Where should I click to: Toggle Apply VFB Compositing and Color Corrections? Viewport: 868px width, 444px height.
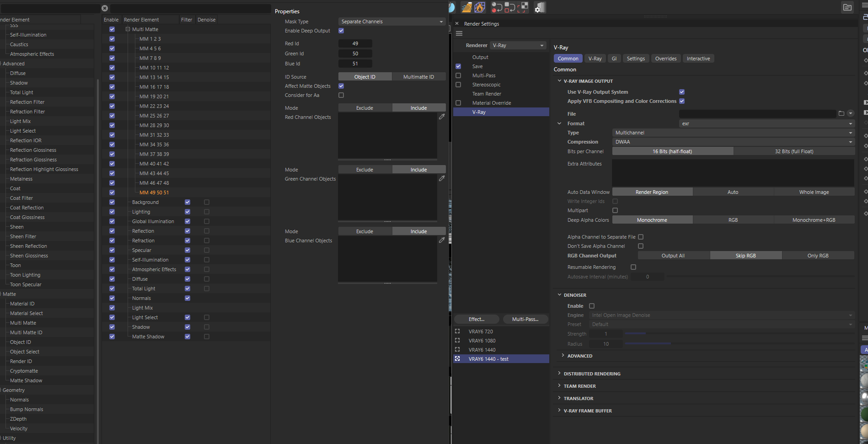click(x=682, y=101)
